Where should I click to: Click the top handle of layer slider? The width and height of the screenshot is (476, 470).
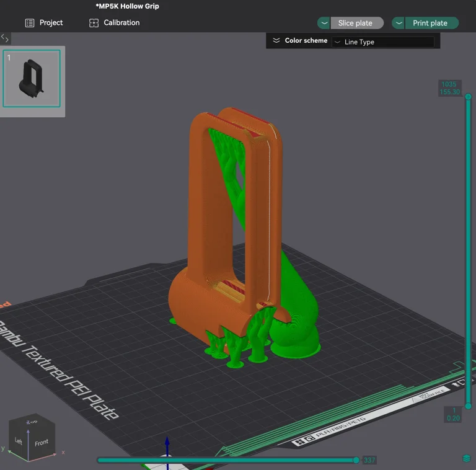(468, 97)
